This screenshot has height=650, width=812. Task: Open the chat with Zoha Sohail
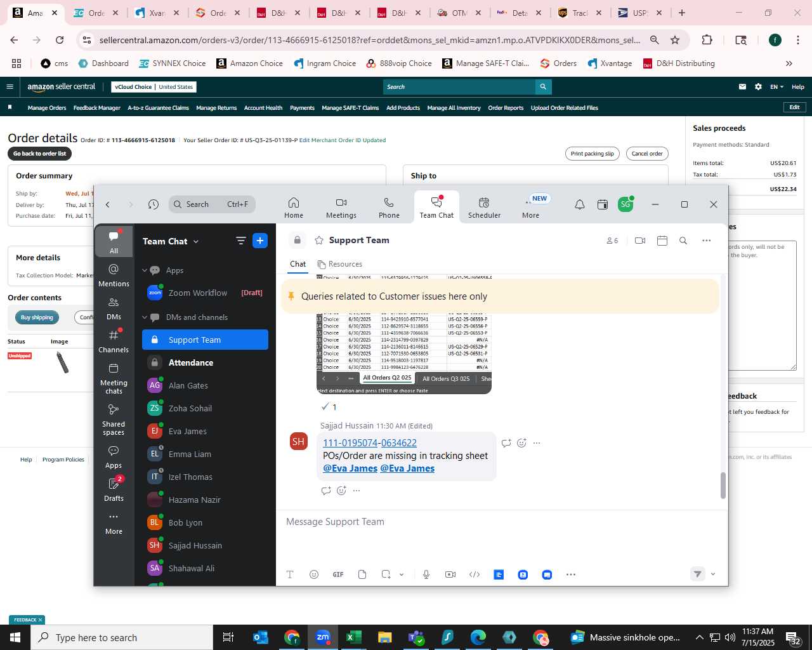[205, 408]
